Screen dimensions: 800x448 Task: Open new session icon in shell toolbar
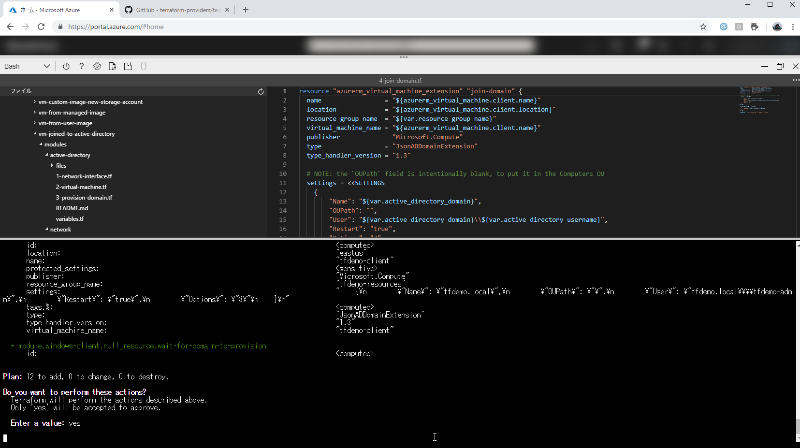click(x=128, y=66)
